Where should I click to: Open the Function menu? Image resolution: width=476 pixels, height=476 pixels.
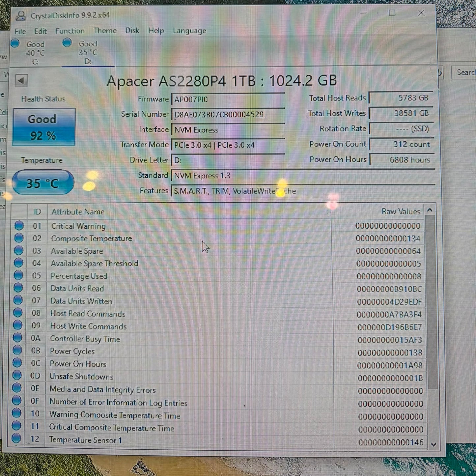coord(70,31)
